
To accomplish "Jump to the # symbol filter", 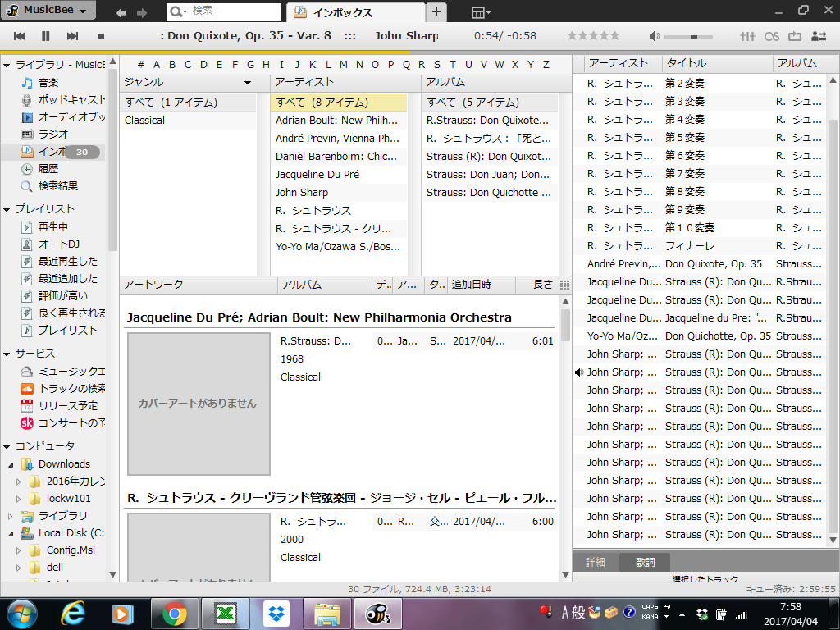I will tap(141, 65).
